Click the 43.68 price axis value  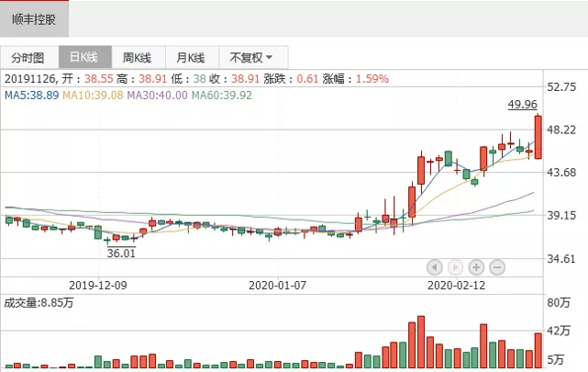click(561, 173)
